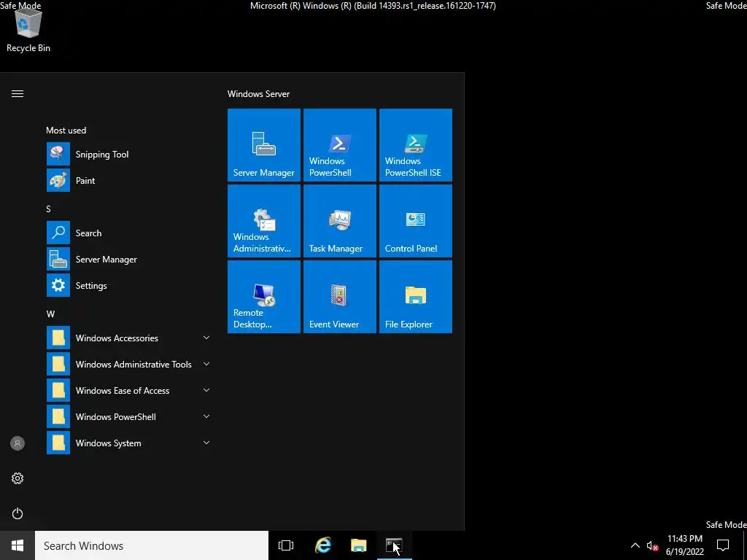Click the Windows Server group title
The height and width of the screenshot is (560, 747).
click(x=258, y=94)
